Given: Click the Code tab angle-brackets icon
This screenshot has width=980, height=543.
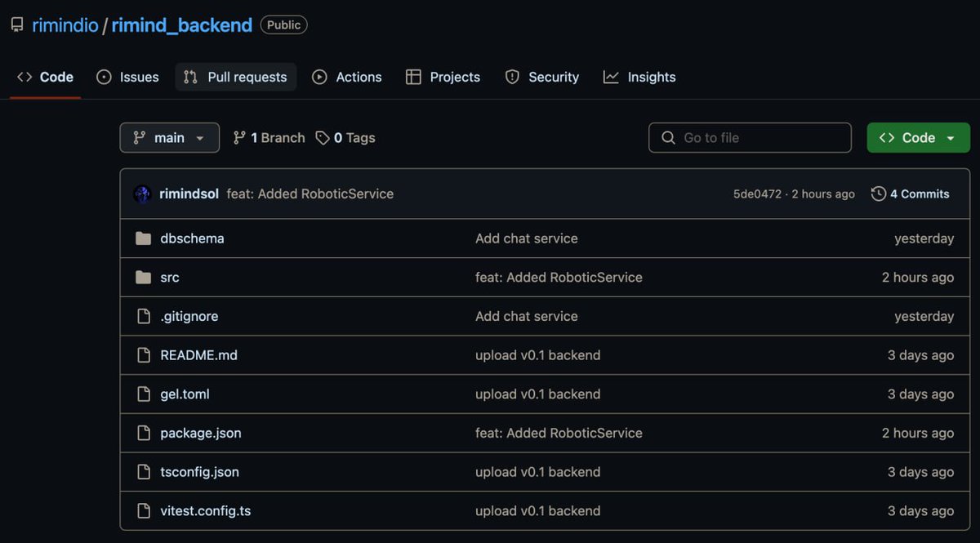Looking at the screenshot, I should point(24,77).
